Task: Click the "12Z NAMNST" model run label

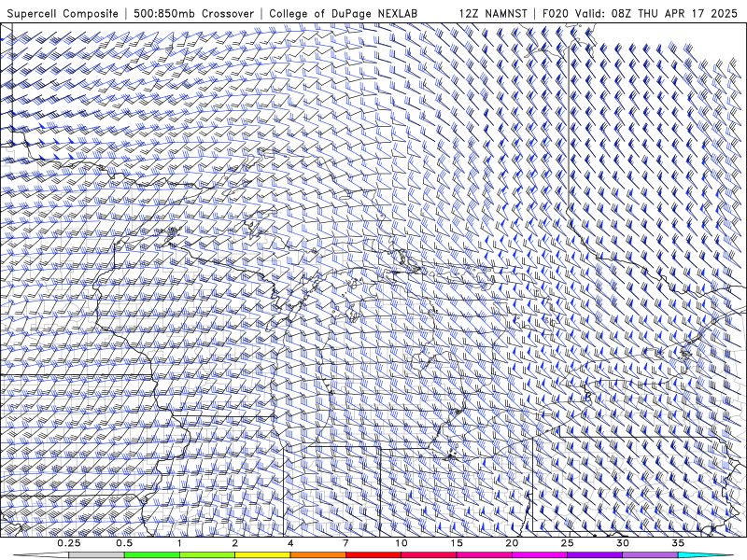Action: coord(493,13)
